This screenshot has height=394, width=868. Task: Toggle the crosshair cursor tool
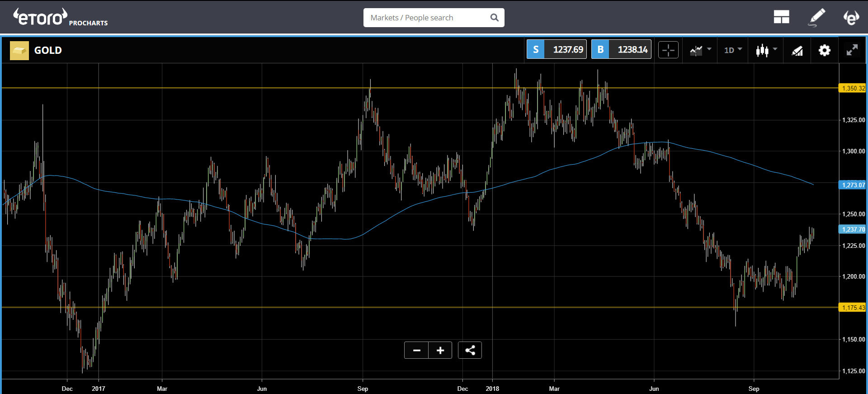click(x=668, y=50)
